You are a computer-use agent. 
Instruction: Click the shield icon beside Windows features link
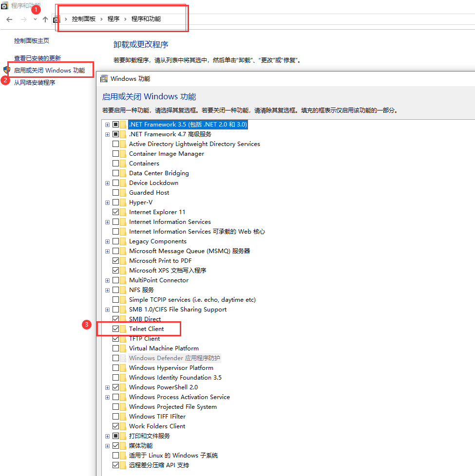(x=6, y=70)
